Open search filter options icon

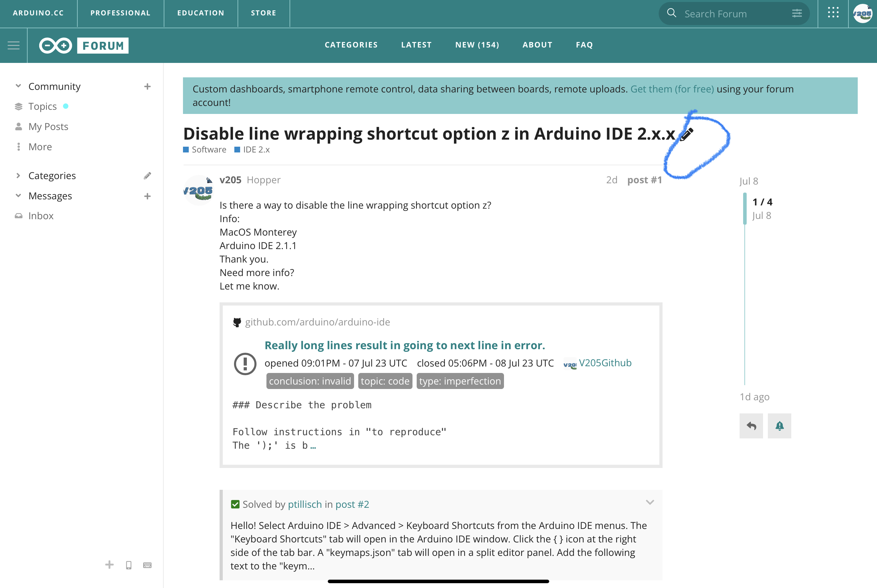click(797, 13)
